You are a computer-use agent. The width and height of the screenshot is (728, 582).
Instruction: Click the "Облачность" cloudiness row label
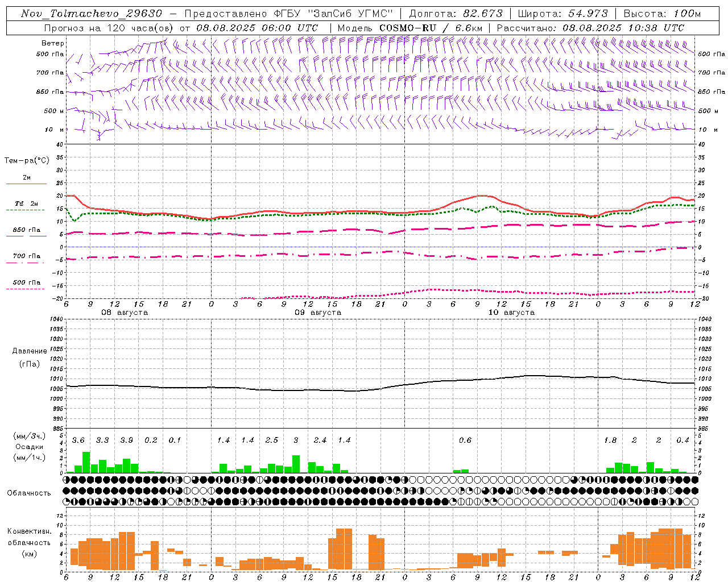pyautogui.click(x=29, y=493)
